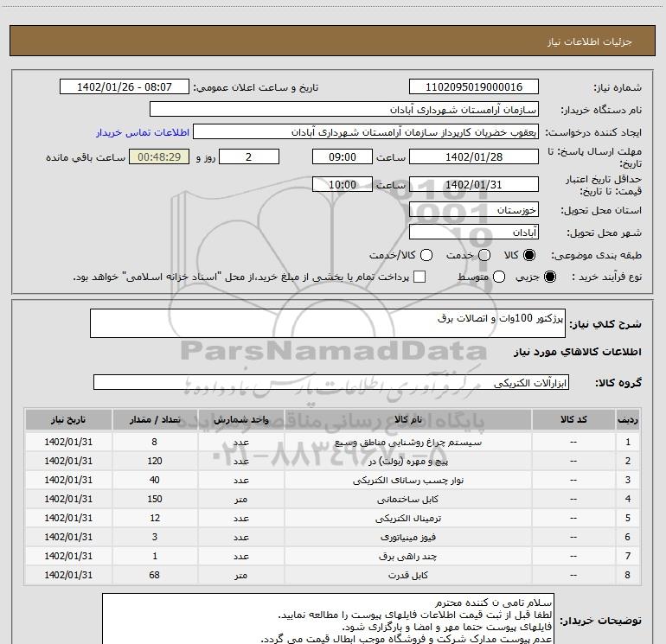Click the delivery province field خوزستان
666x644 pixels.
pos(474,210)
